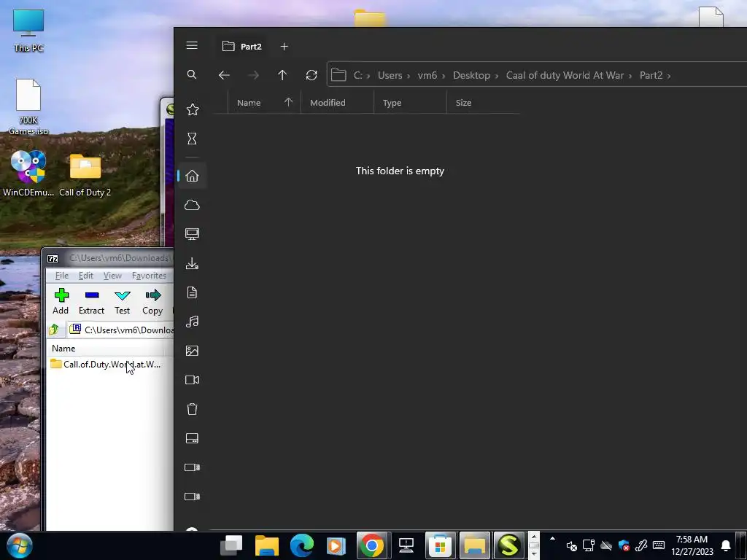Click Test in the 7-Zip toolbar
The height and width of the screenshot is (560, 747).
(x=122, y=301)
